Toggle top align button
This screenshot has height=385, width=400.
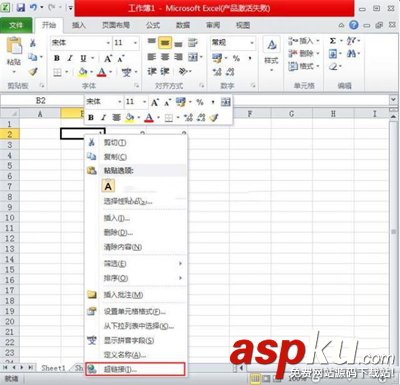pyautogui.click(x=152, y=42)
